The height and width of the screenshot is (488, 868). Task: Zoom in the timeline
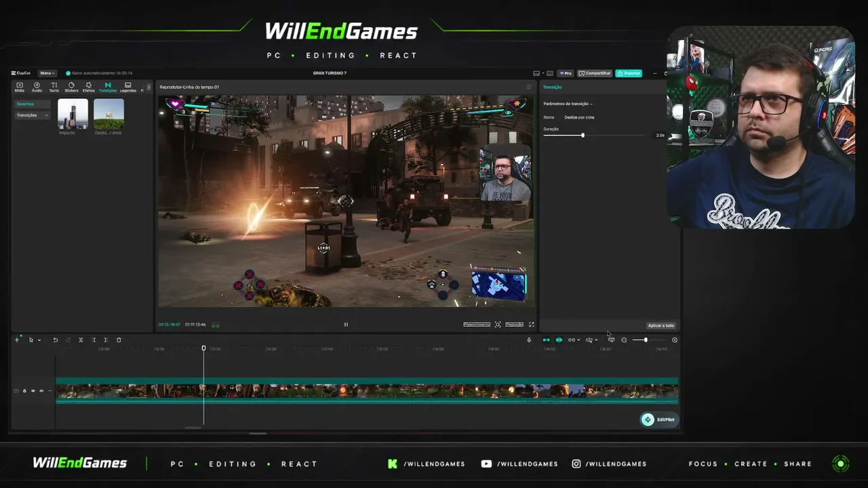point(675,340)
